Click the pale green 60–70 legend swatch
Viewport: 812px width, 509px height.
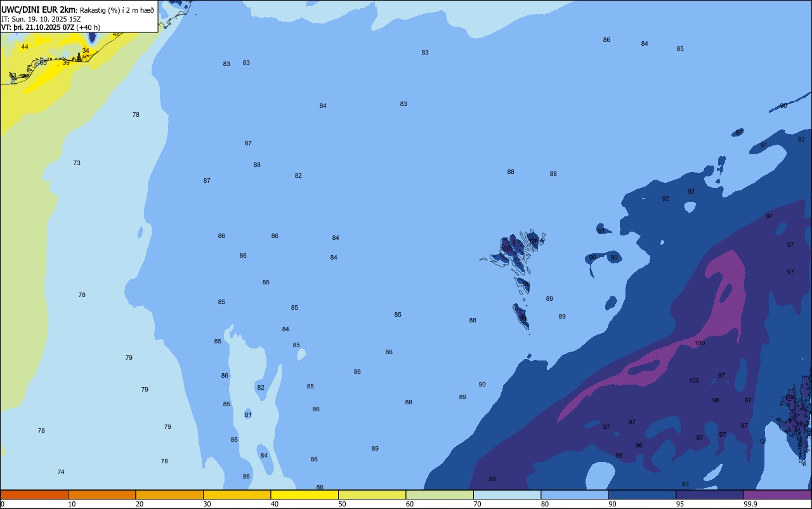(x=440, y=494)
